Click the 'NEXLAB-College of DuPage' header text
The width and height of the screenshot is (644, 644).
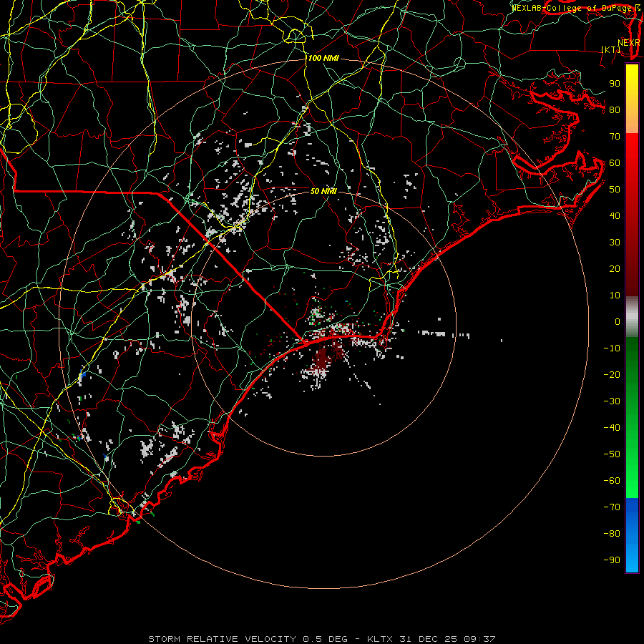pos(572,8)
